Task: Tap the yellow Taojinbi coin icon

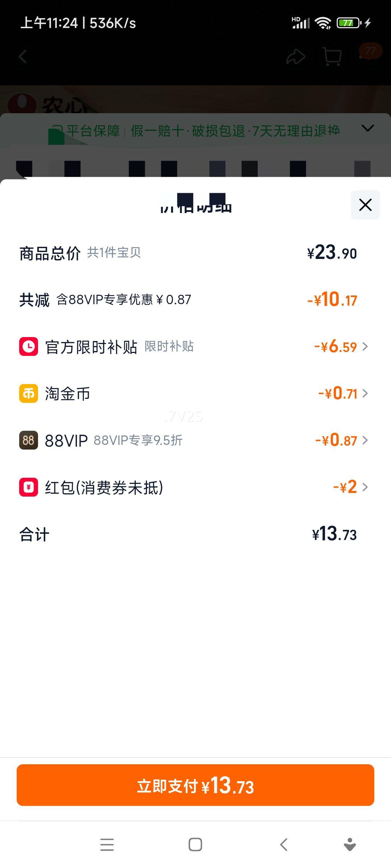Action: [29, 393]
